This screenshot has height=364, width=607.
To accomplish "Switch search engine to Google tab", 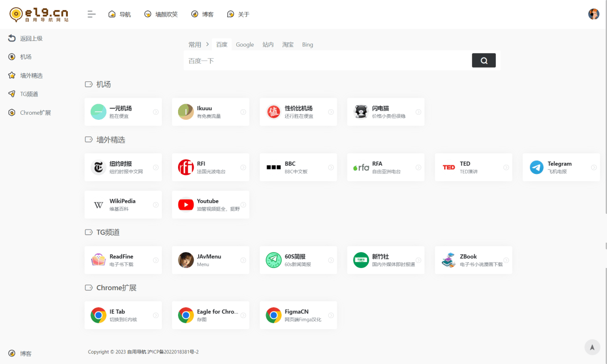I will pos(245,44).
